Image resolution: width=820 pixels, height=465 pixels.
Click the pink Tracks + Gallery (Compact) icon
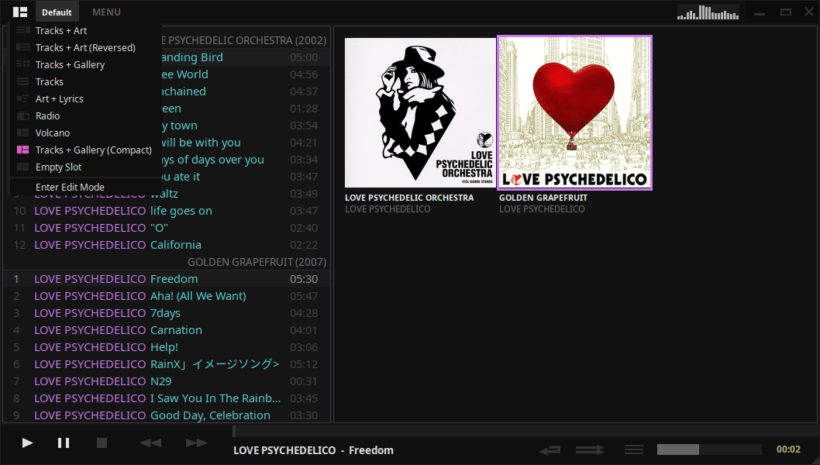(x=22, y=150)
